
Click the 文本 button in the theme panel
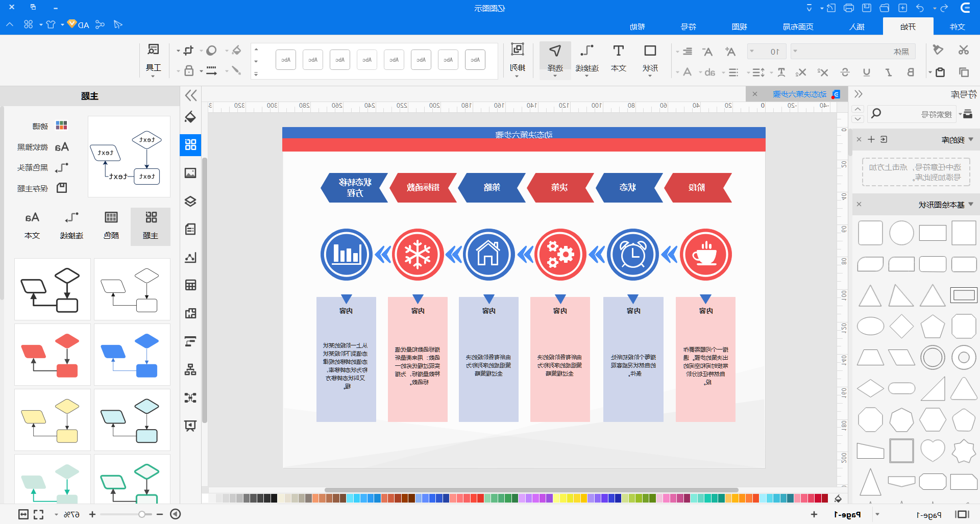pyautogui.click(x=32, y=226)
